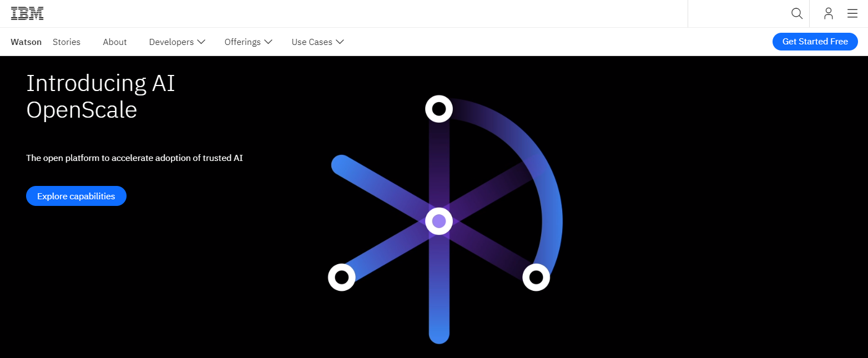Click the IBM logo
Image resolution: width=868 pixels, height=358 pixels.
coord(27,13)
